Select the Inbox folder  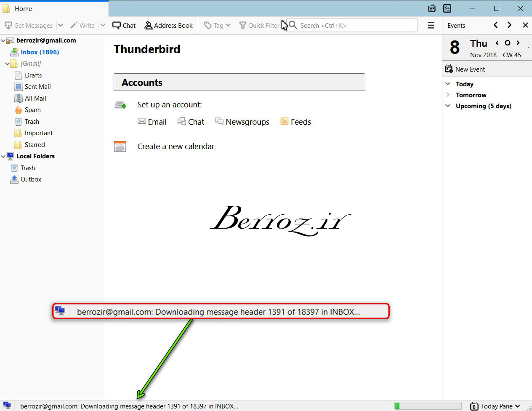40,52
